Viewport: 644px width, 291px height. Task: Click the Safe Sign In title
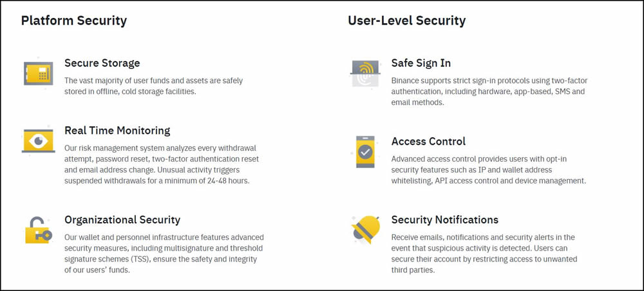[x=421, y=63]
